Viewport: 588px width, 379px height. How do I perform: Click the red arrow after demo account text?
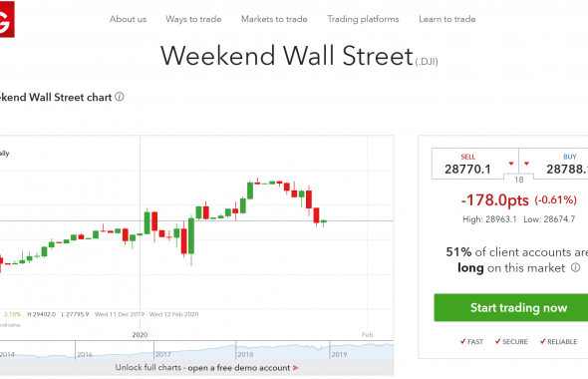296,368
